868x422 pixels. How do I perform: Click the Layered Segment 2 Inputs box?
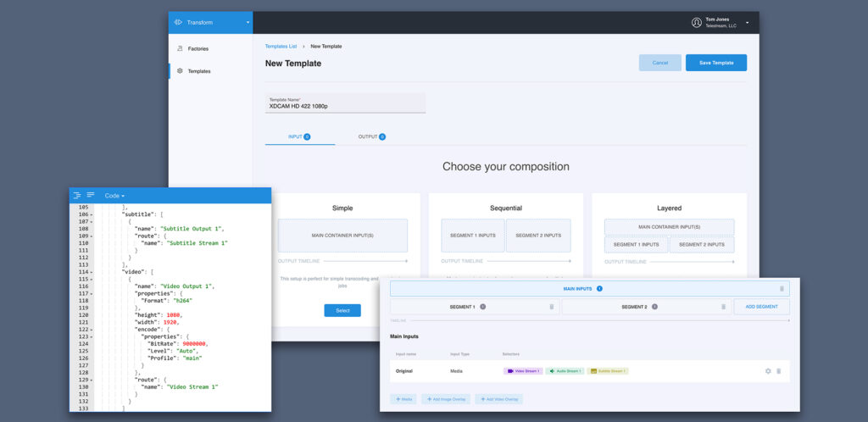click(701, 244)
